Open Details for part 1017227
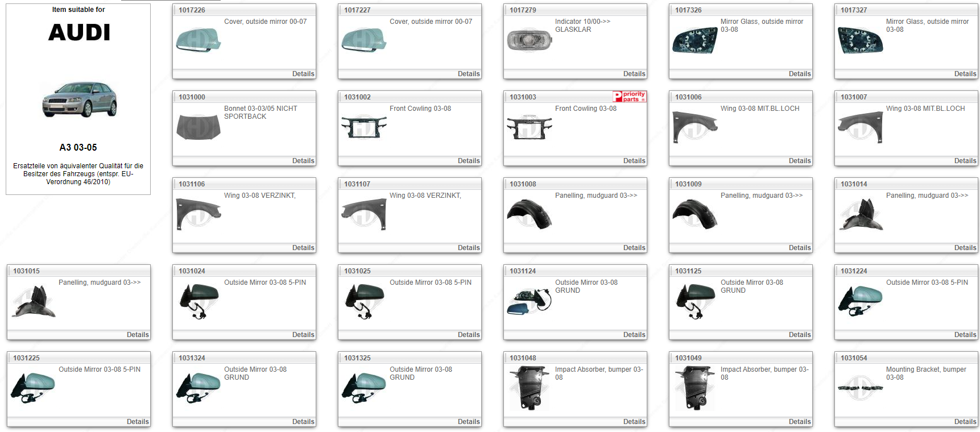Viewport: 980px width, 432px height. [x=469, y=74]
